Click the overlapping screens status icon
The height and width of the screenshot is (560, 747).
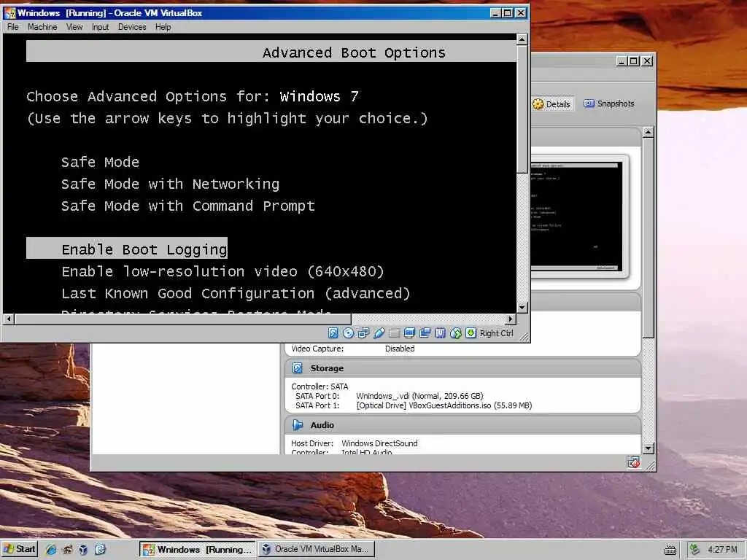425,333
